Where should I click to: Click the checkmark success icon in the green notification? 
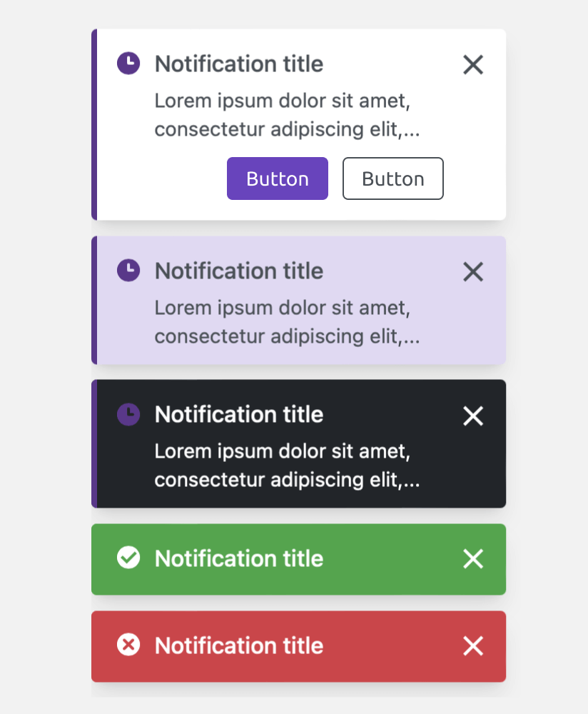coord(128,558)
